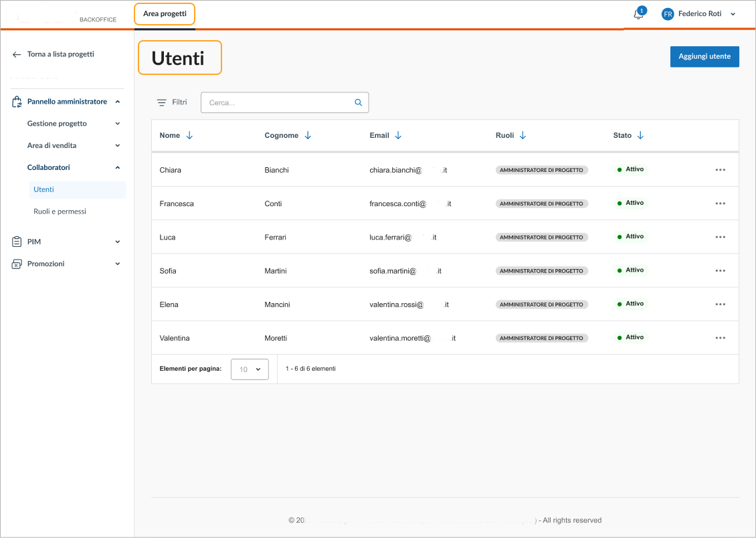Click the Filtri filter icon
Screen dimensions: 756x538
pyautogui.click(x=161, y=102)
